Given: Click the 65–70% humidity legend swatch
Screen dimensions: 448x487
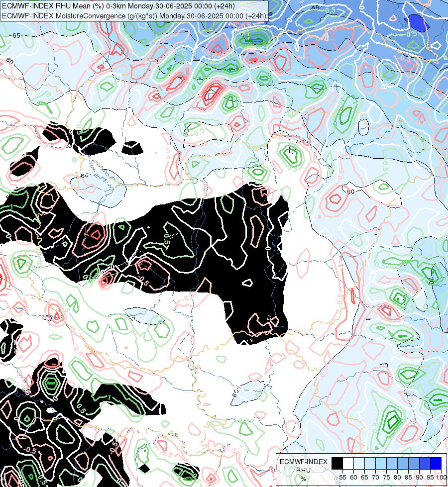Looking at the screenshot, I should point(370,464).
